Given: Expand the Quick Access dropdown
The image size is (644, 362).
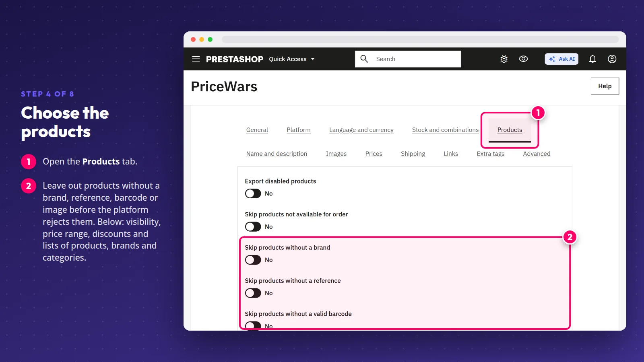Looking at the screenshot, I should pyautogui.click(x=292, y=59).
